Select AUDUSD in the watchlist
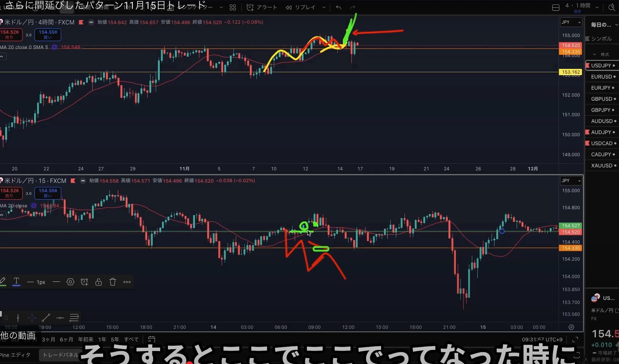The height and width of the screenshot is (364, 619). coord(602,121)
